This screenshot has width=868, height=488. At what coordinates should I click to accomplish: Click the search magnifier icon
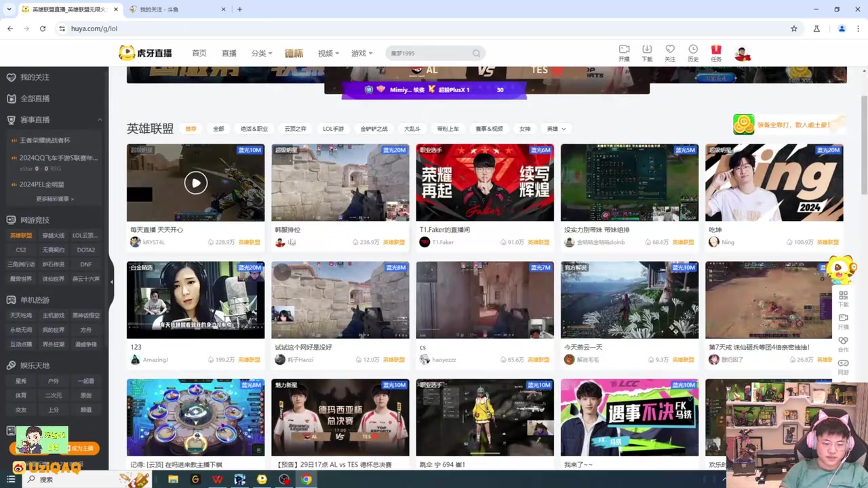(x=477, y=53)
